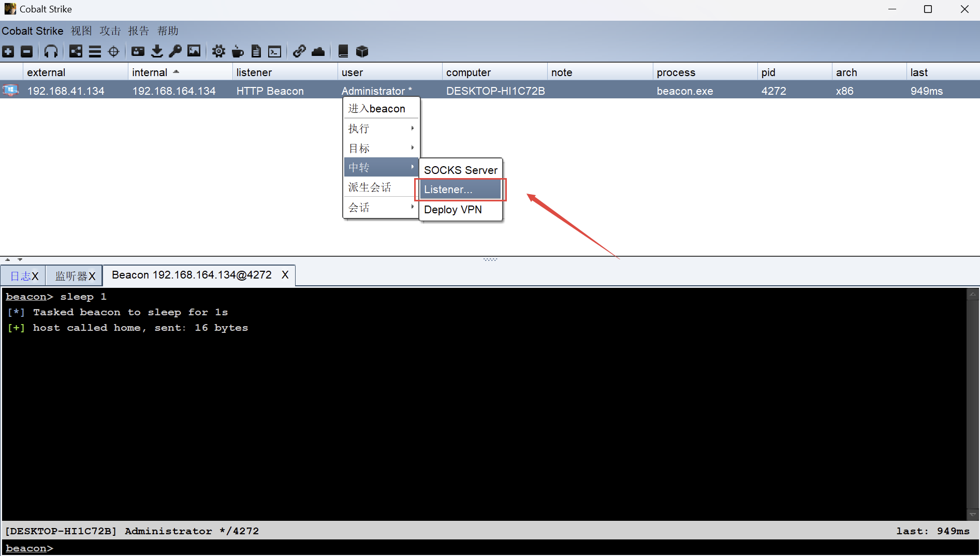Viewport: 980px width, 556px height.
Task: Close the Beacon 192.168.164.134@4272 tab
Action: point(285,275)
